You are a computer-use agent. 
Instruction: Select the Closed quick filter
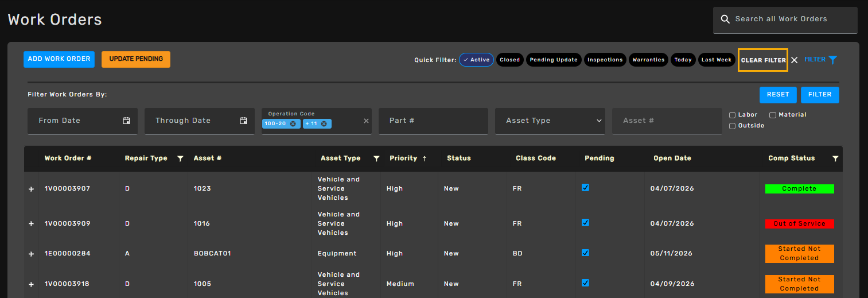pyautogui.click(x=509, y=60)
